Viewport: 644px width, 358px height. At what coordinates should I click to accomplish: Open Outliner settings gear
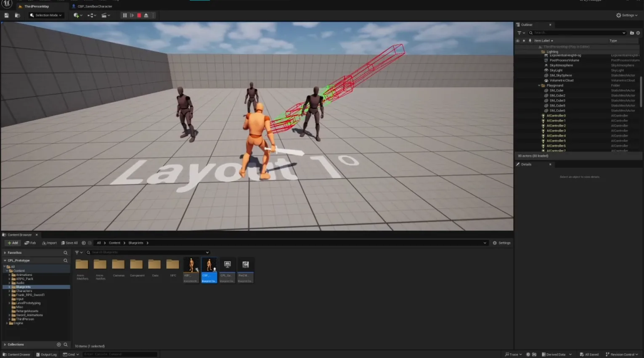pyautogui.click(x=638, y=33)
